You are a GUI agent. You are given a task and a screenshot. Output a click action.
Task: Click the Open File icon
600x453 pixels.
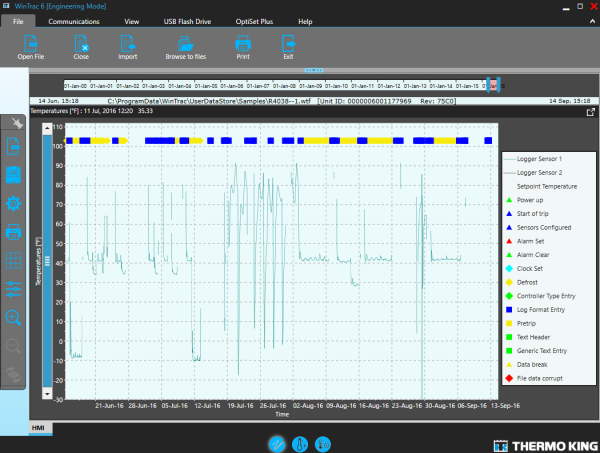(31, 43)
